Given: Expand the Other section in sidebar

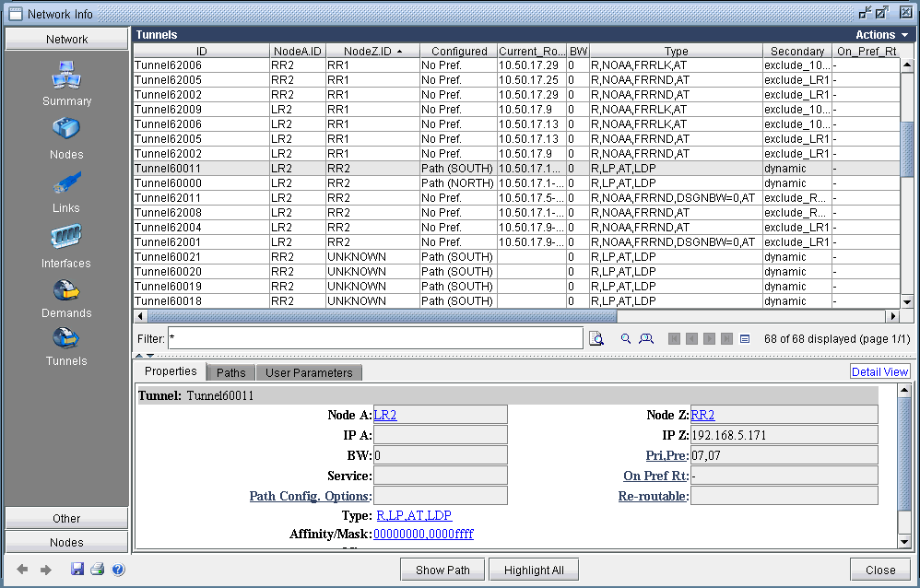Looking at the screenshot, I should pos(66,518).
